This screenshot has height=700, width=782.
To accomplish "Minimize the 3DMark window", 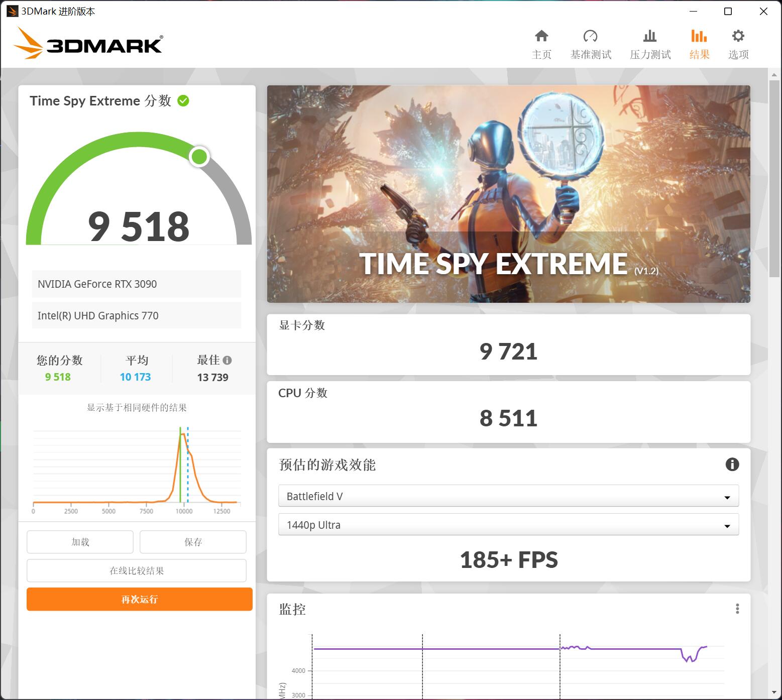I will click(694, 11).
